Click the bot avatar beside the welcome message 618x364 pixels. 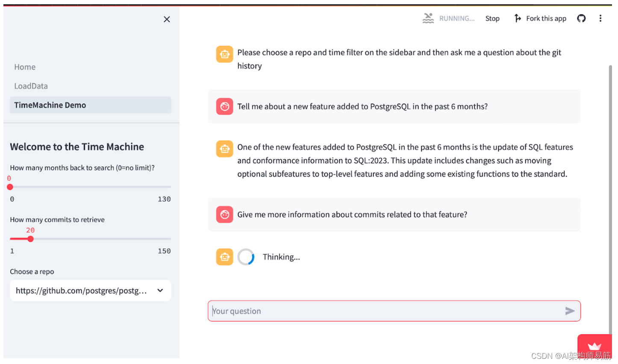tap(224, 54)
